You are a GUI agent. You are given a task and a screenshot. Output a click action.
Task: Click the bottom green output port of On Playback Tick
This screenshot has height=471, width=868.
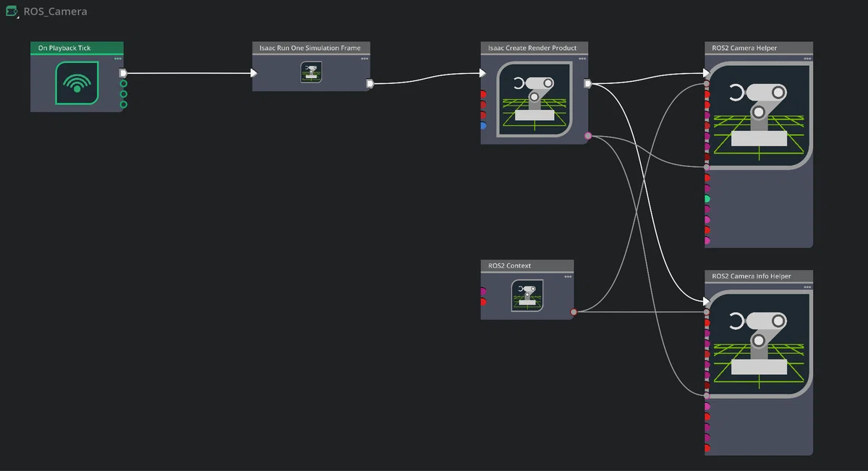click(123, 105)
